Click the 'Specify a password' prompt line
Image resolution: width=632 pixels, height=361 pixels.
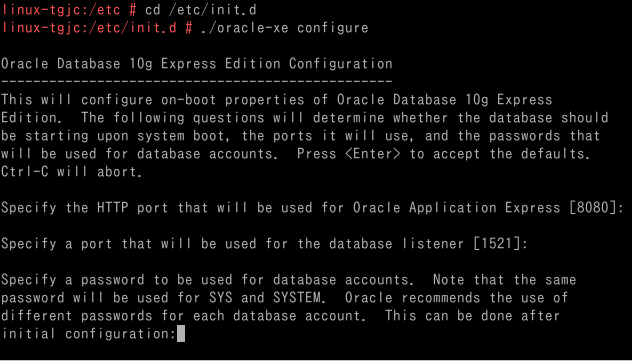coord(289,280)
